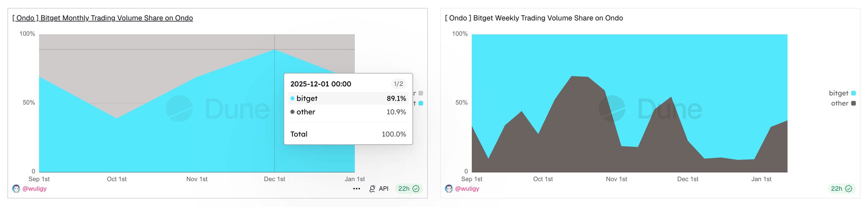Select the bitget 89.1% row in tooltip

point(348,98)
